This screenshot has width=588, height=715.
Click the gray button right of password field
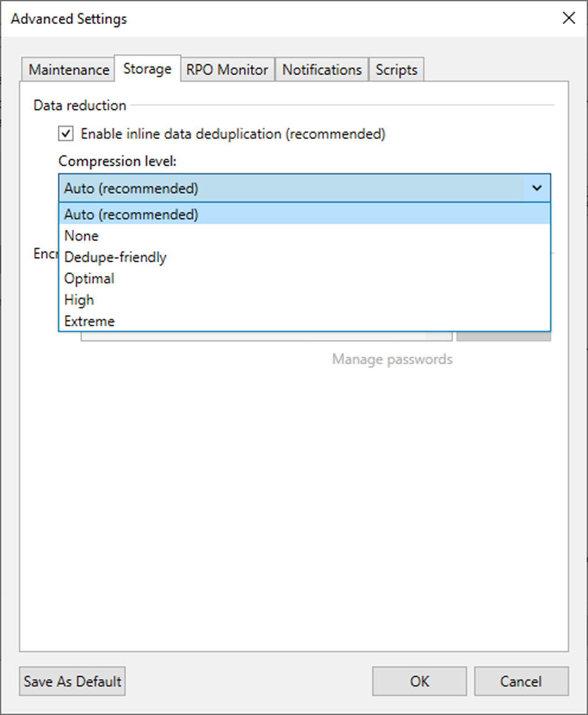[503, 336]
